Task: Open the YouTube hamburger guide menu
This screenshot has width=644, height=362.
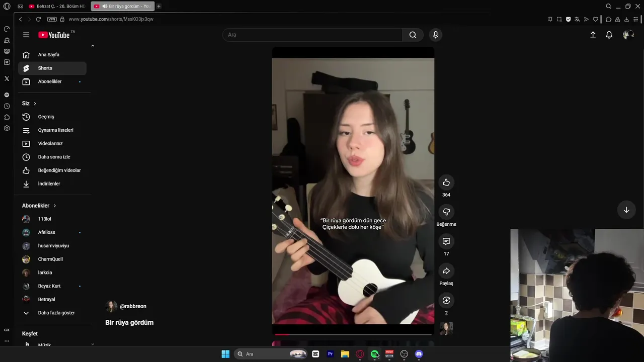Action: 26,35
